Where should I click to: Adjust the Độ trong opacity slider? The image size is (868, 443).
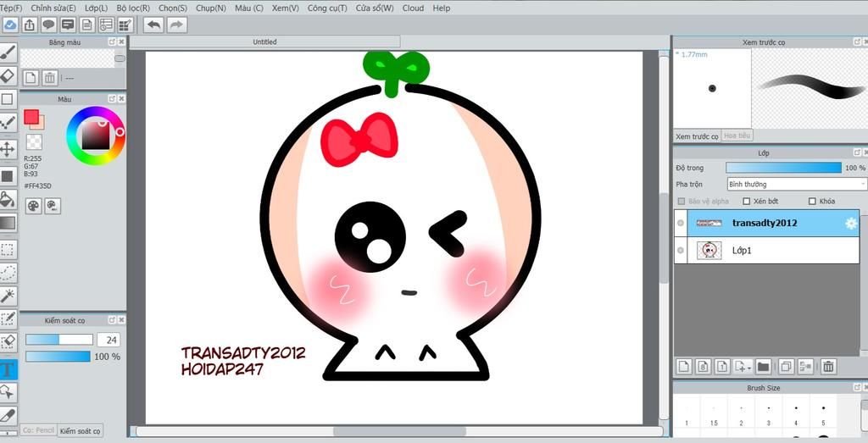784,168
